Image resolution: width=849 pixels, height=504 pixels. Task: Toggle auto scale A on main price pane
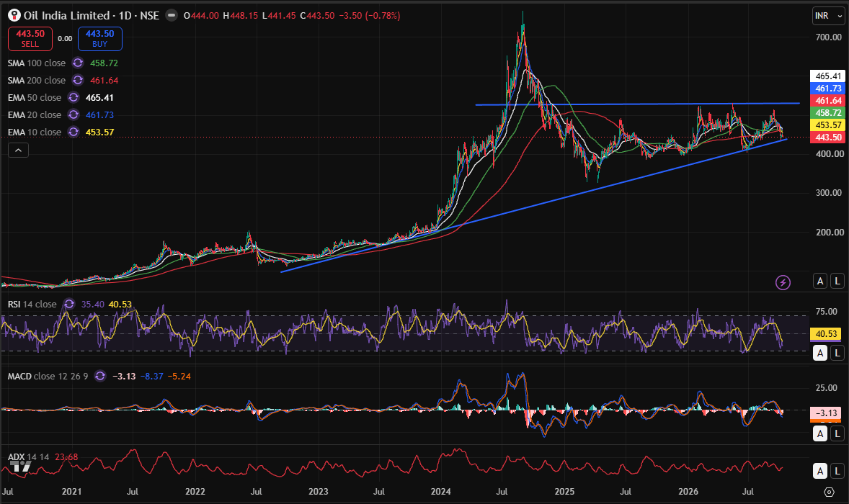point(820,282)
